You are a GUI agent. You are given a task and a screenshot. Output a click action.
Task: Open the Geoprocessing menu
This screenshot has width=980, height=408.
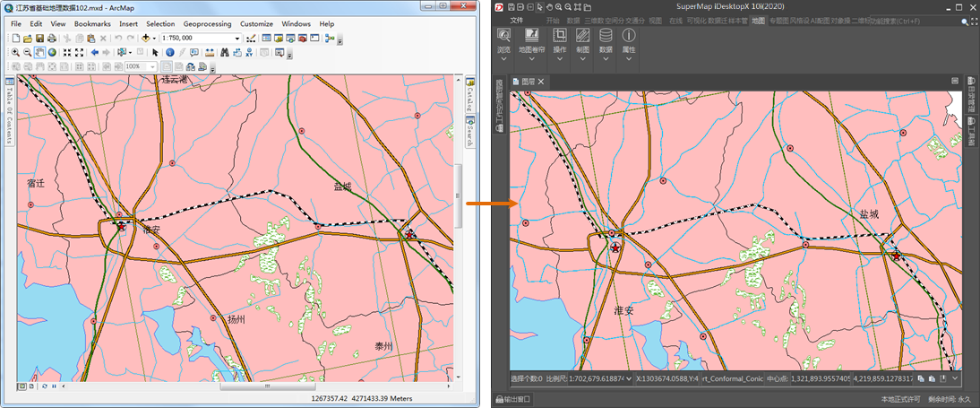tap(206, 23)
